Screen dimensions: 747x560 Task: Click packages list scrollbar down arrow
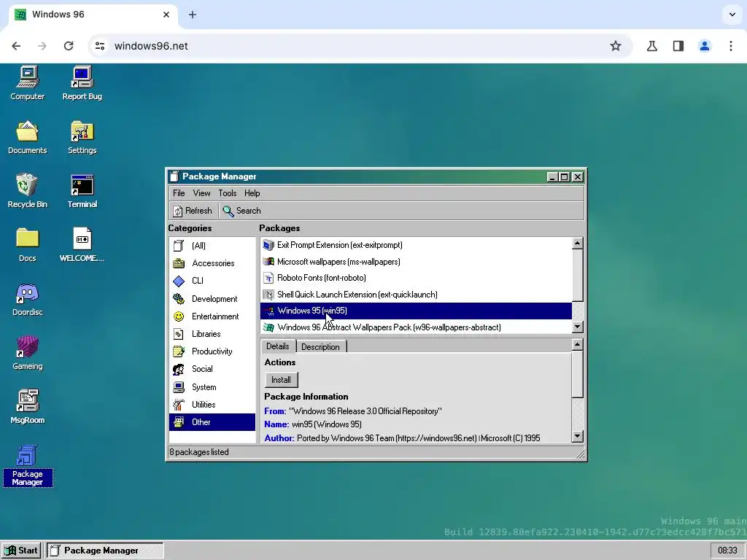(578, 327)
